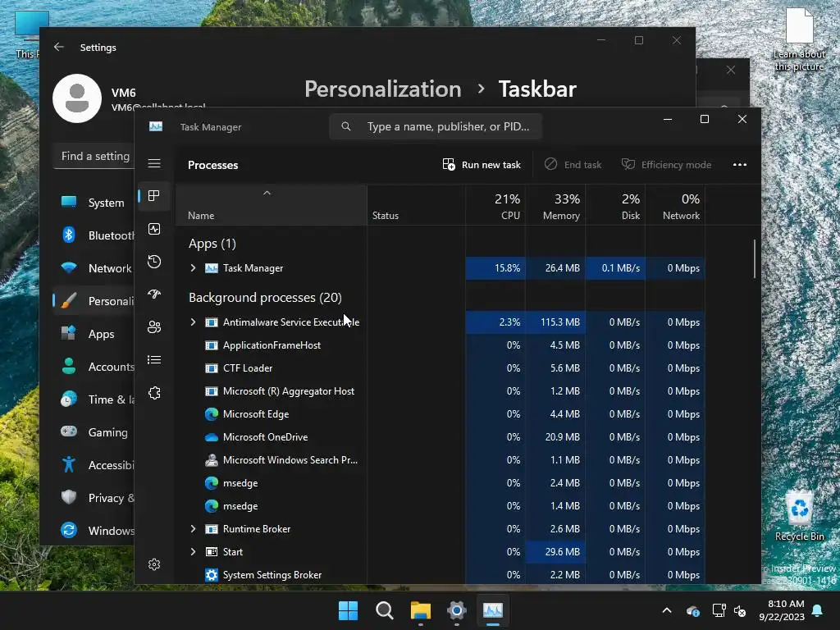Click the End task button
This screenshot has width=840, height=630.
click(573, 164)
